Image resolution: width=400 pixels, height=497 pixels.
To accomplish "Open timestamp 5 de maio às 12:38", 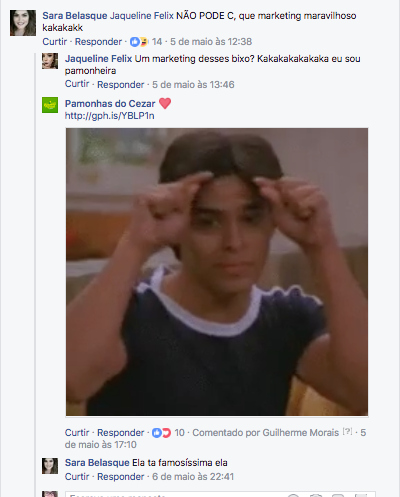I will 211,42.
